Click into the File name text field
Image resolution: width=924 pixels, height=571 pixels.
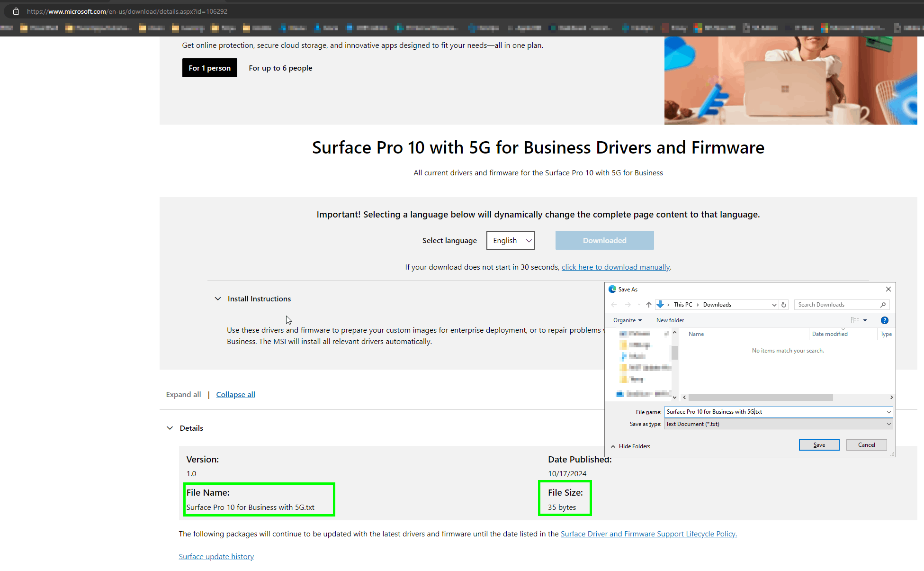pos(774,412)
